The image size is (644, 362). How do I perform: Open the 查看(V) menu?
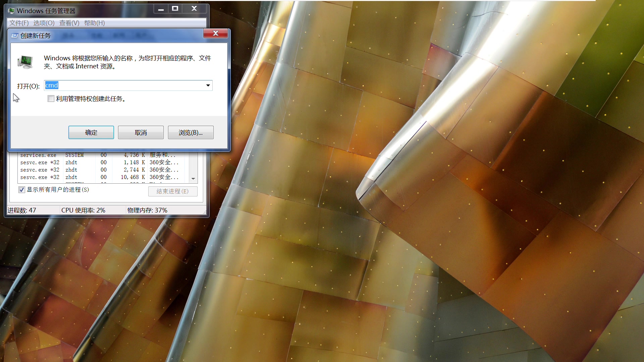[69, 23]
